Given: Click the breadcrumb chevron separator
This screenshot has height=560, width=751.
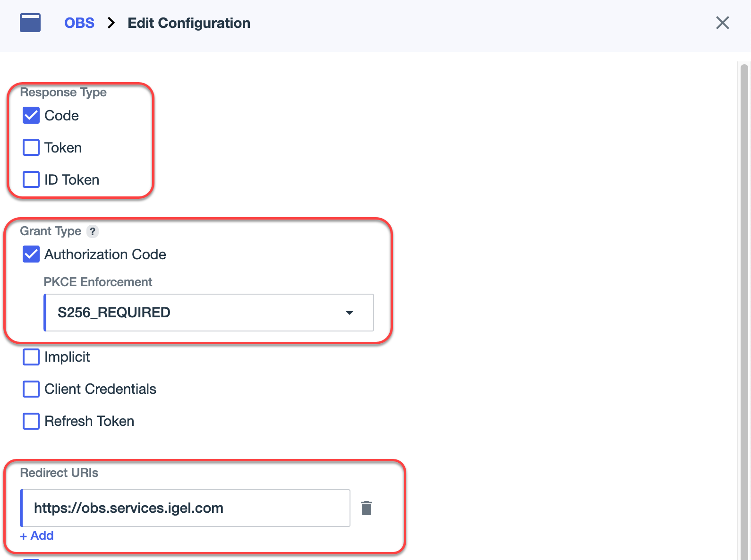Looking at the screenshot, I should (x=111, y=23).
